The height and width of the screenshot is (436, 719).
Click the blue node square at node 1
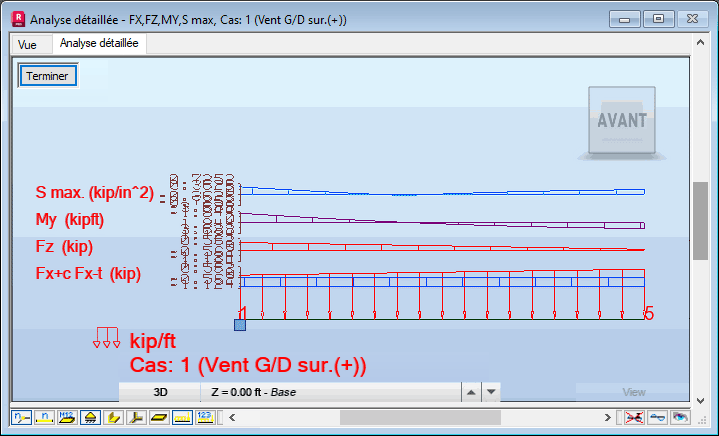click(240, 325)
